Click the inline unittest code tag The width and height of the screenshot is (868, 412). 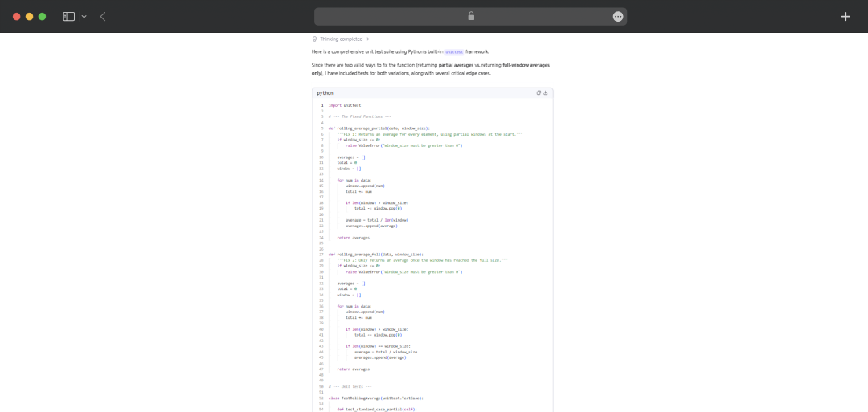(x=454, y=52)
